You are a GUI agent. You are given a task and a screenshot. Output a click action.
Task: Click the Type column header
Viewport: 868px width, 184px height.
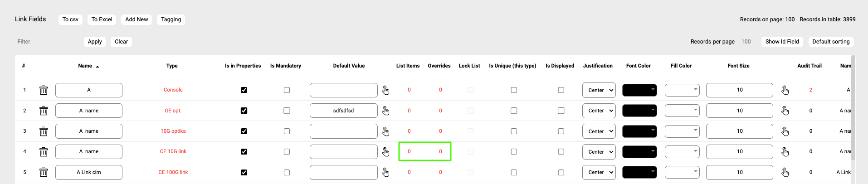pyautogui.click(x=172, y=66)
